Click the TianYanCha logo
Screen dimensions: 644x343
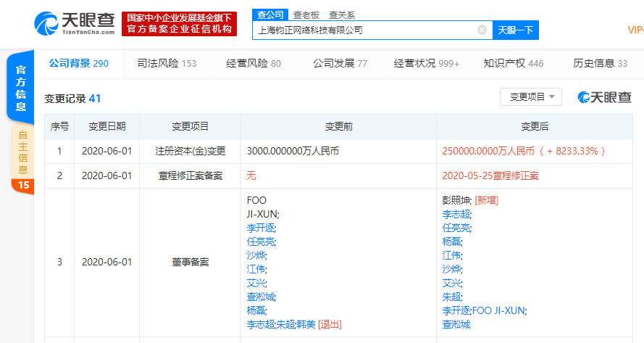click(x=75, y=23)
